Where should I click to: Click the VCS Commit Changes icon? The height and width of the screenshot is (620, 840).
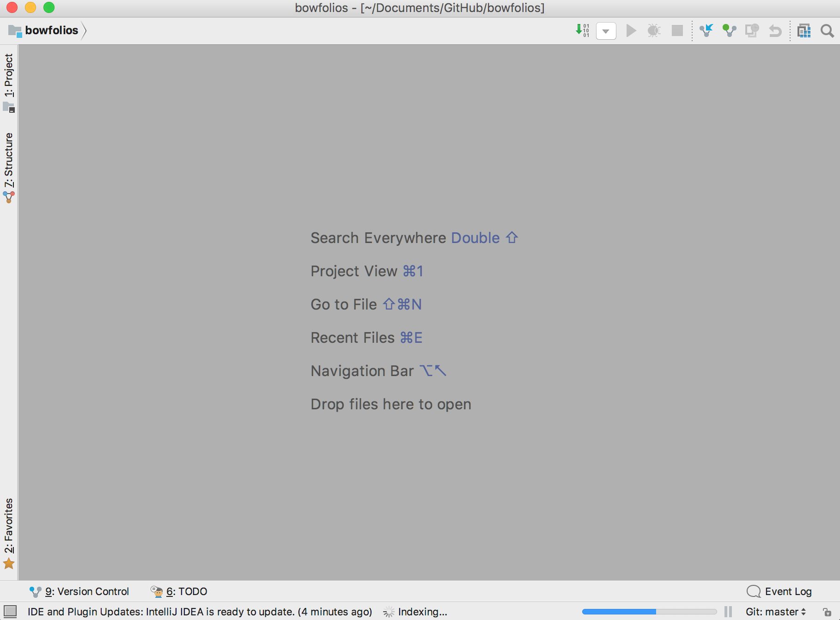(730, 30)
